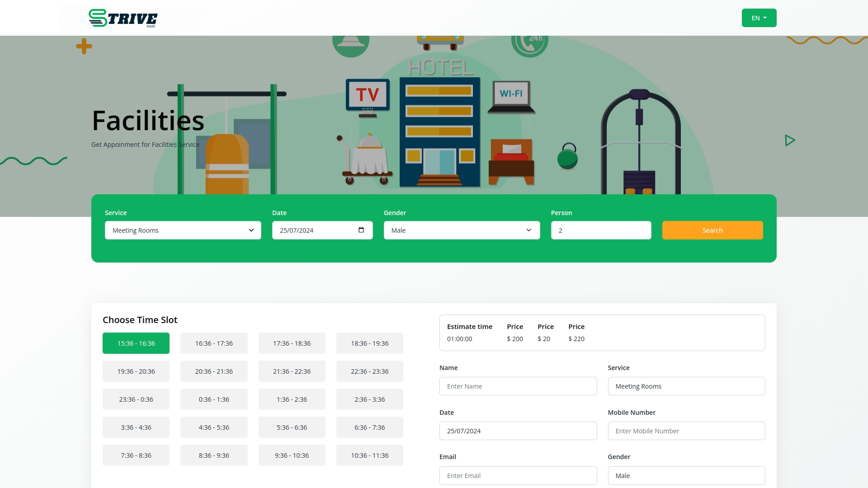Click into the Enter Email field

[518, 476]
